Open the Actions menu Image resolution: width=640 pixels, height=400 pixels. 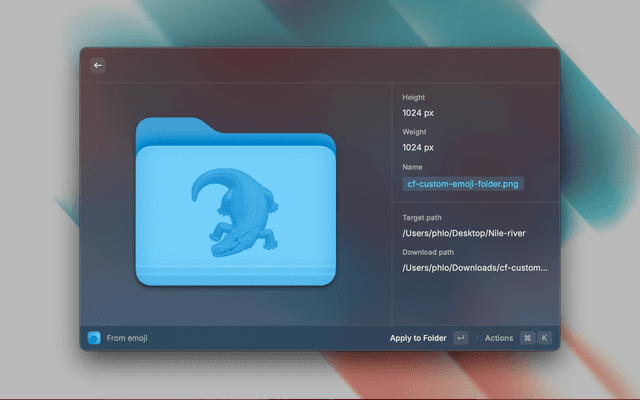click(498, 338)
